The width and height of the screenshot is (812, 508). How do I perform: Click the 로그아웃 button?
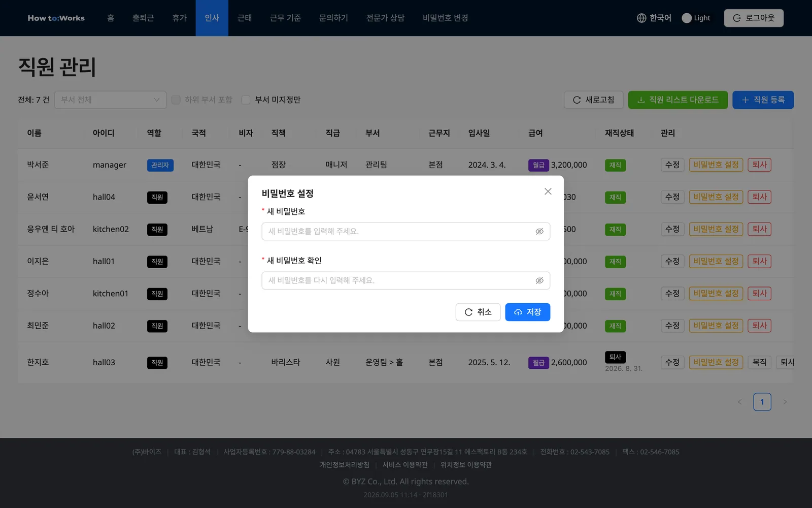754,18
